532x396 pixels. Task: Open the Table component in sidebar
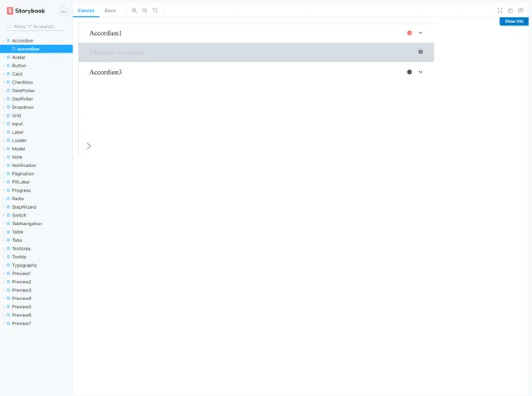coord(18,232)
